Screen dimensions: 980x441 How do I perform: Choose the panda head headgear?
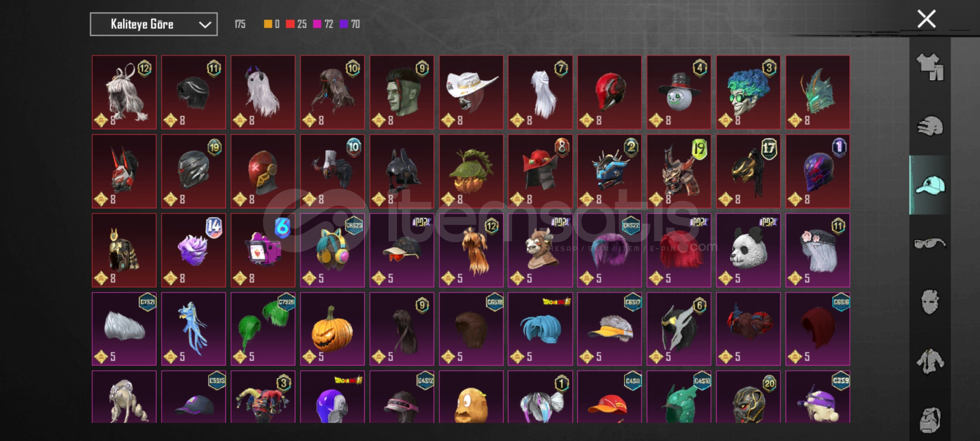(x=748, y=250)
